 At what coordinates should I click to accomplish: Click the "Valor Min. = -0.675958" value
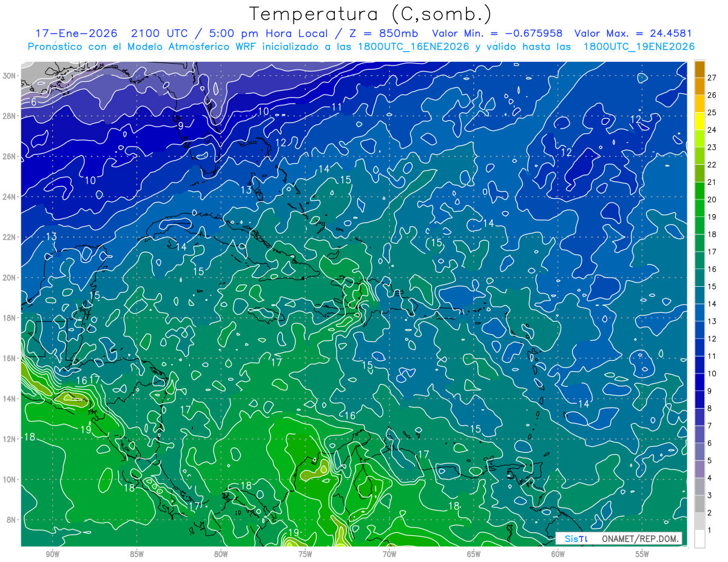pos(497,33)
